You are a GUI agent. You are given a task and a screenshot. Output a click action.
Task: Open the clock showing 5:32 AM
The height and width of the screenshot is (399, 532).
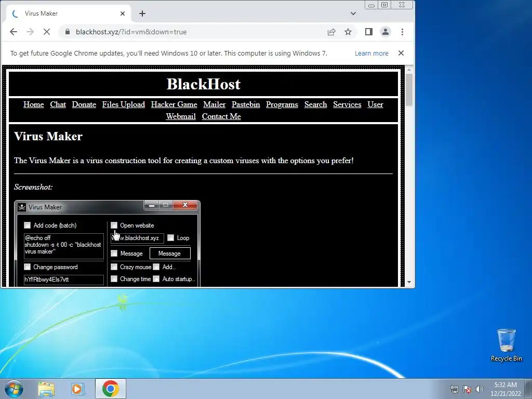pos(506,389)
